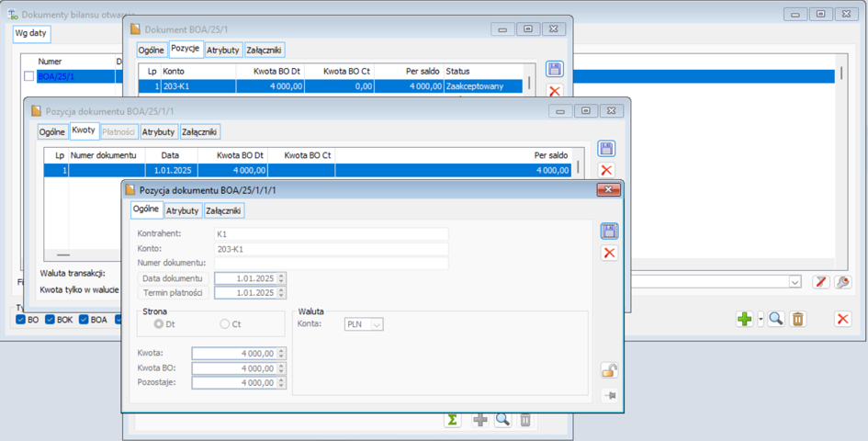Viewport: 868px width, 441px height.
Task: Cancel with red X in front dialog
Action: tap(610, 254)
